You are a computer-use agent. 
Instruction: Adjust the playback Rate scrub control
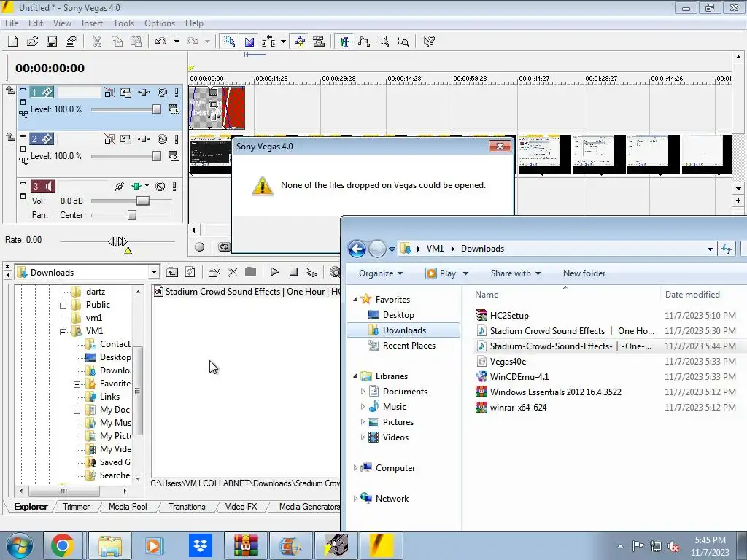coord(117,241)
